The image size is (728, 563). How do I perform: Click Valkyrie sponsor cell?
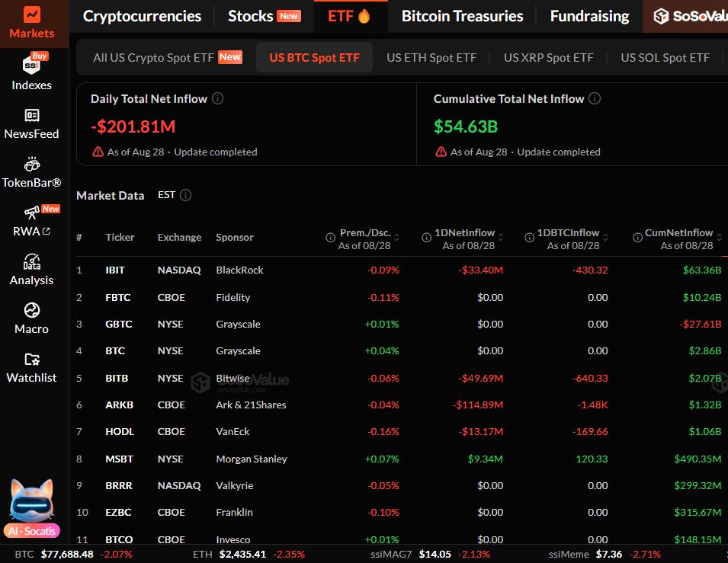[x=235, y=485]
